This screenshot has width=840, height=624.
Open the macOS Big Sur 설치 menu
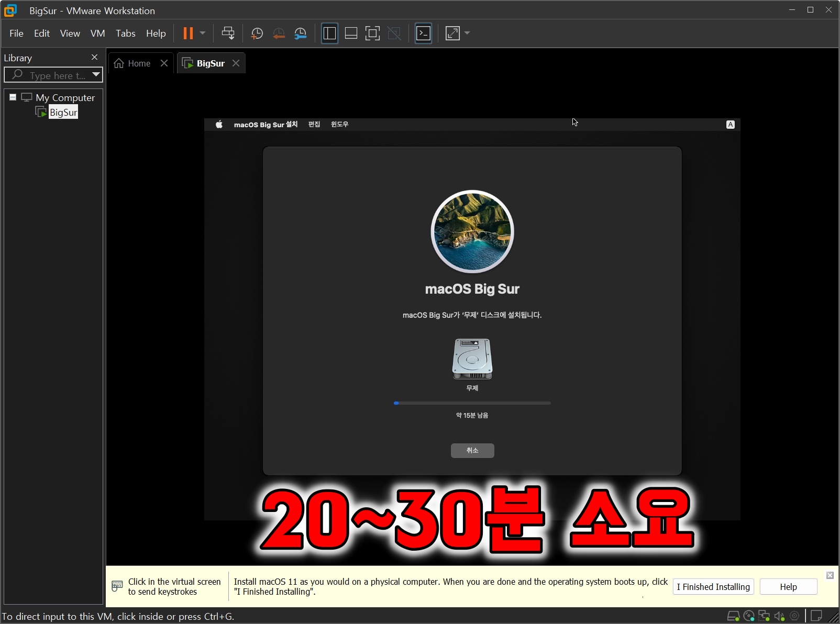tap(266, 125)
